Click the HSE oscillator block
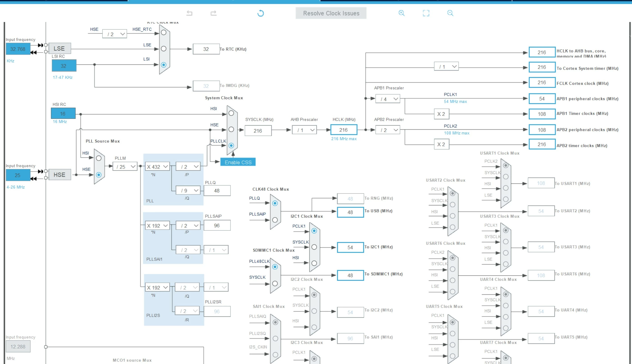 pyautogui.click(x=60, y=175)
